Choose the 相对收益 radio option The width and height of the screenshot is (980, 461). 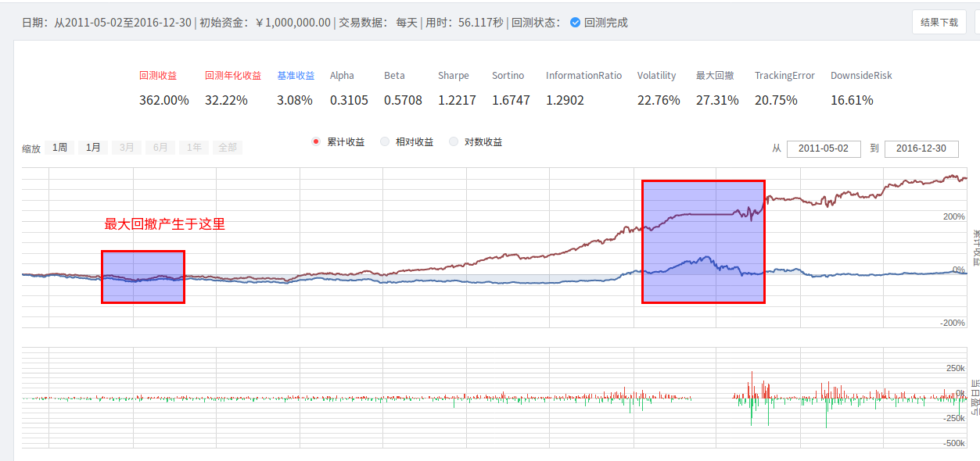(x=385, y=142)
